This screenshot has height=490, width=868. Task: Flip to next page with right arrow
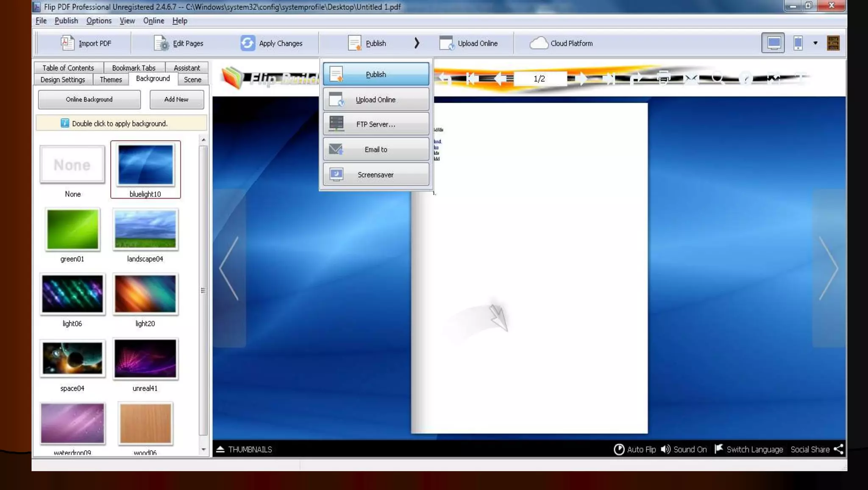pyautogui.click(x=829, y=268)
